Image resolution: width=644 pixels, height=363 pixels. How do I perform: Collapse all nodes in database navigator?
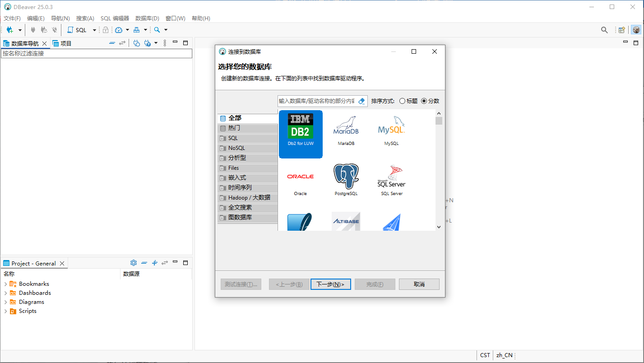[x=112, y=42]
